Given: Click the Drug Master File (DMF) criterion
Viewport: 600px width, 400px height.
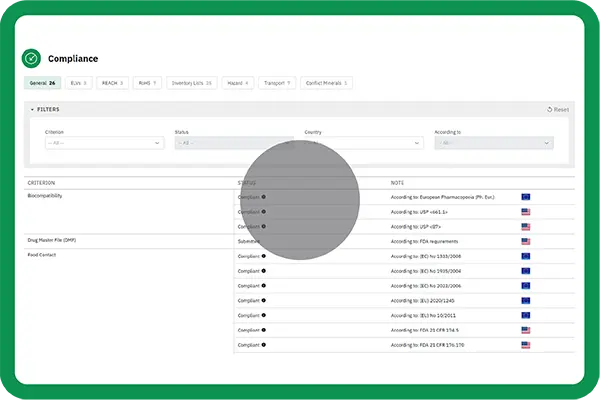Looking at the screenshot, I should click(x=52, y=240).
